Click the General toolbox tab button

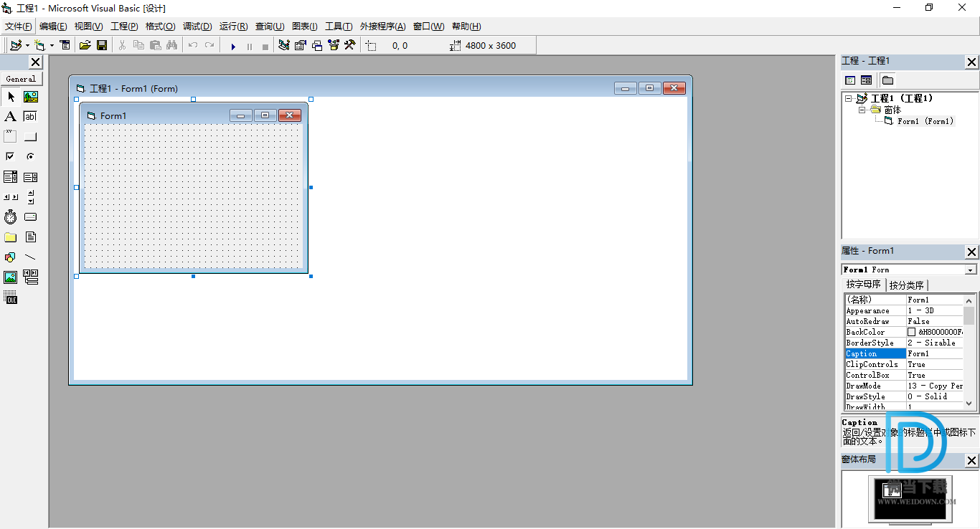pos(21,79)
